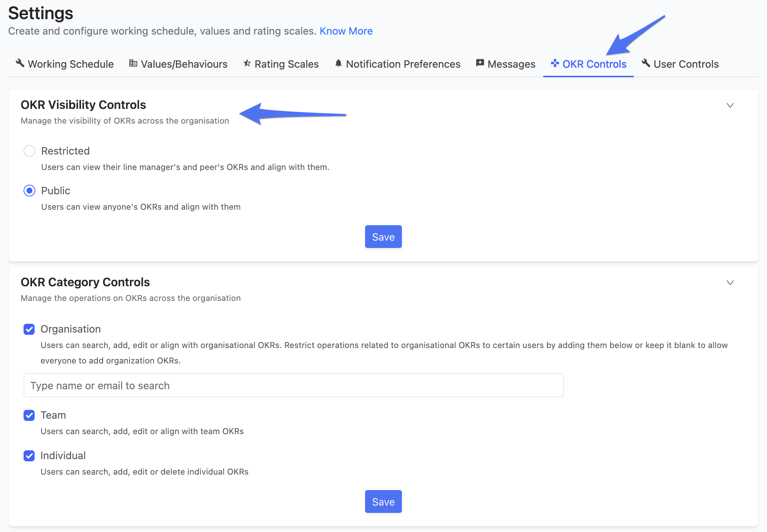The height and width of the screenshot is (532, 767).
Task: Select the Public visibility radio button
Action: [29, 191]
